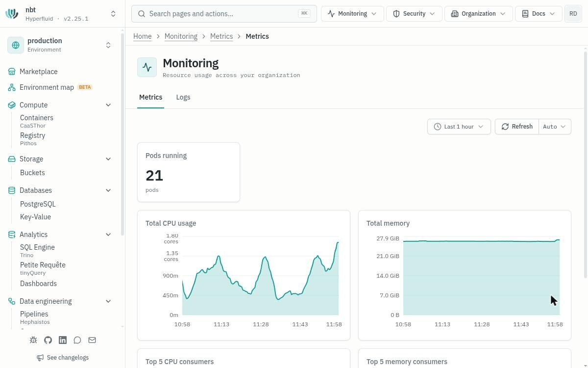Open the LinkedIn icon link
Screen dimensions: 588x368
(63, 340)
